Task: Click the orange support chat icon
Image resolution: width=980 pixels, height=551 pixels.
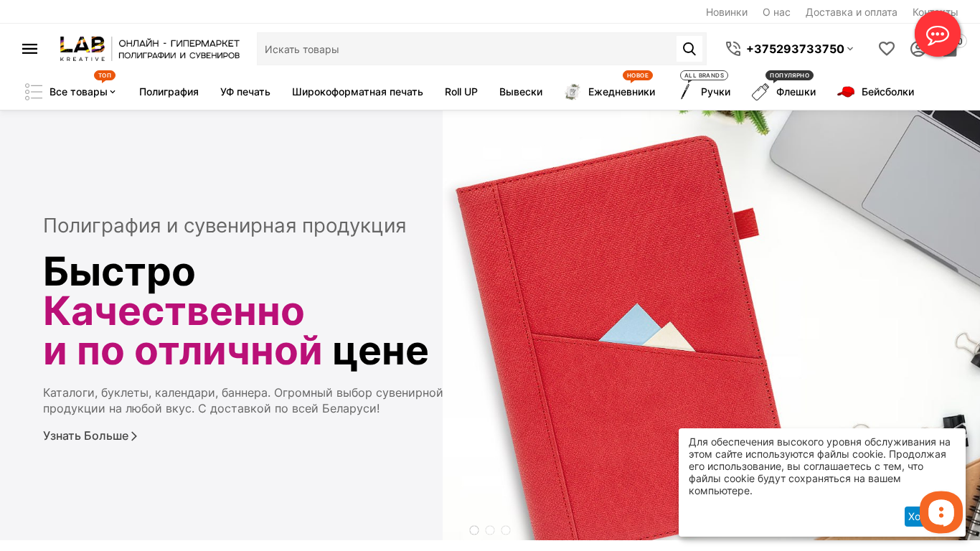Action: pyautogui.click(x=941, y=512)
